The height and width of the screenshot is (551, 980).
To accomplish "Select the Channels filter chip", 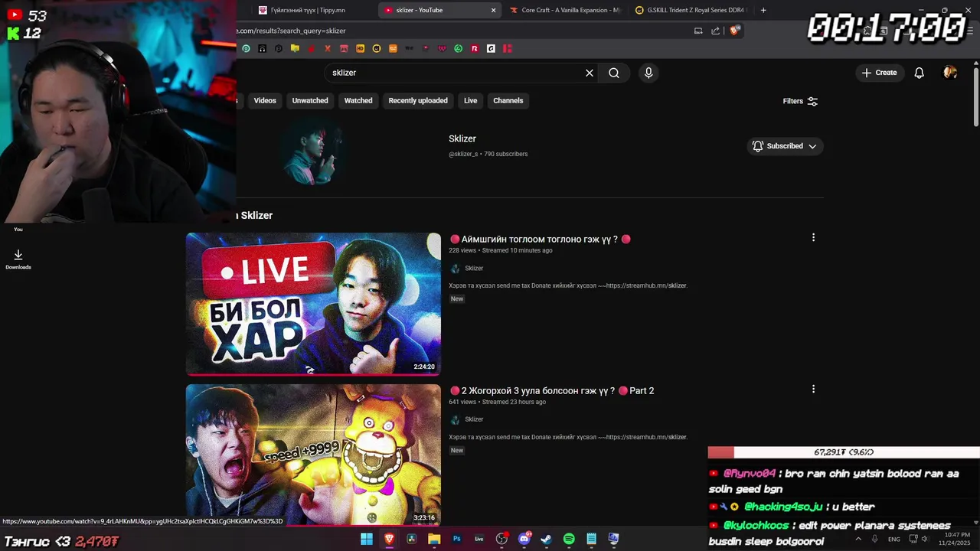I will click(508, 100).
